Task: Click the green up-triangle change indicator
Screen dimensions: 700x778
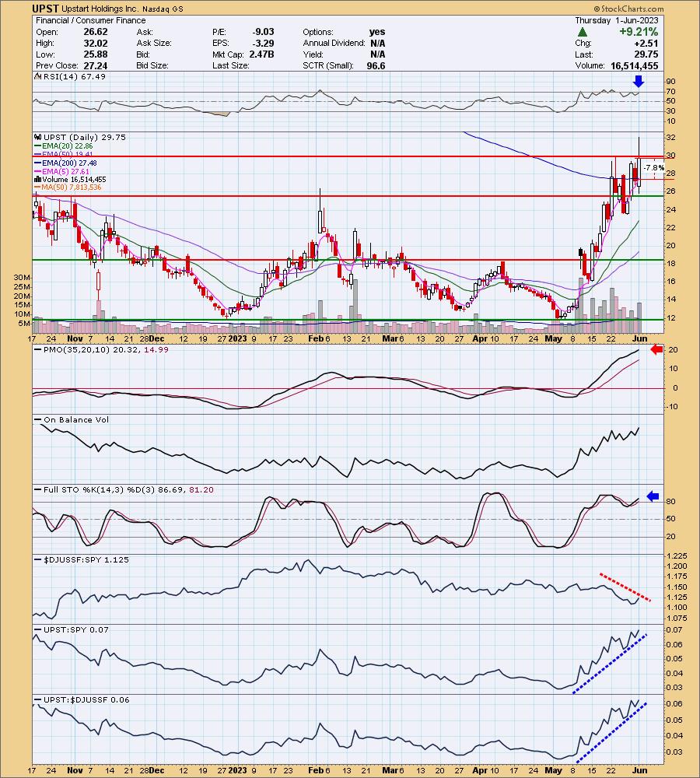Action: 583,32
